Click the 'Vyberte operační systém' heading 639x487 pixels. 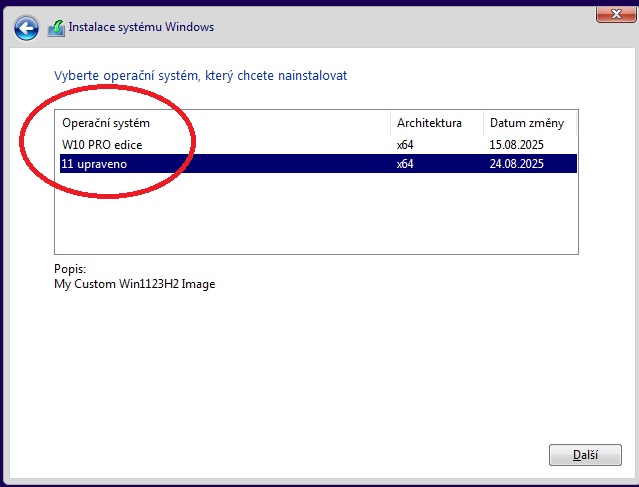tap(200, 76)
